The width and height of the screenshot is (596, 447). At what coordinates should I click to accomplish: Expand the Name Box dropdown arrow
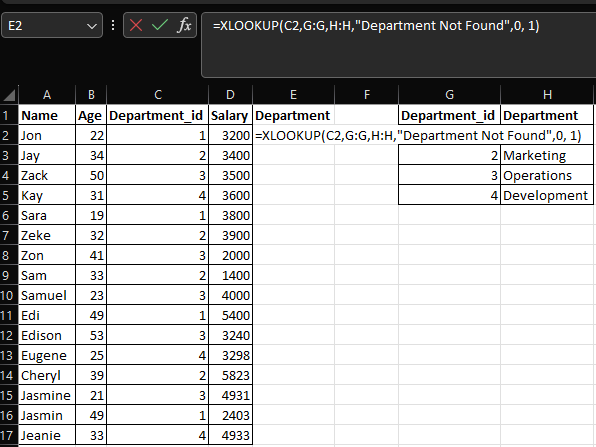(91, 26)
